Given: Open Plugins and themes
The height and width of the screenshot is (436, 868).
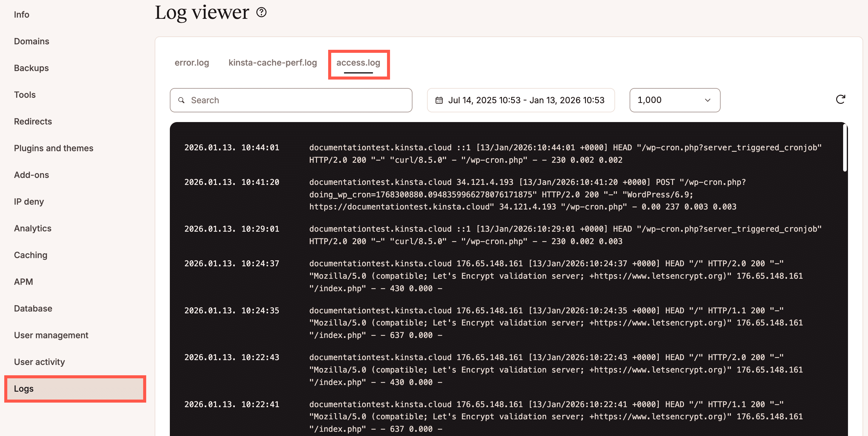Looking at the screenshot, I should 54,148.
